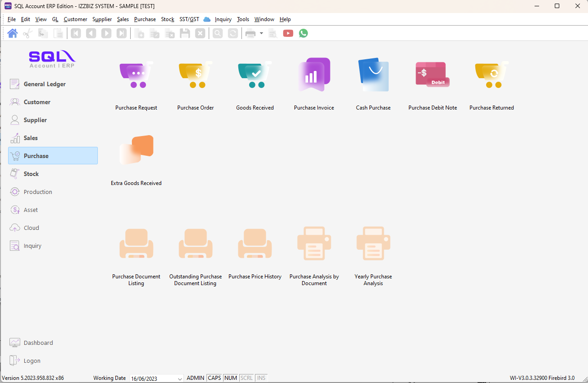Image resolution: width=588 pixels, height=383 pixels.
Task: Open the Stock menu
Action: tap(167, 19)
